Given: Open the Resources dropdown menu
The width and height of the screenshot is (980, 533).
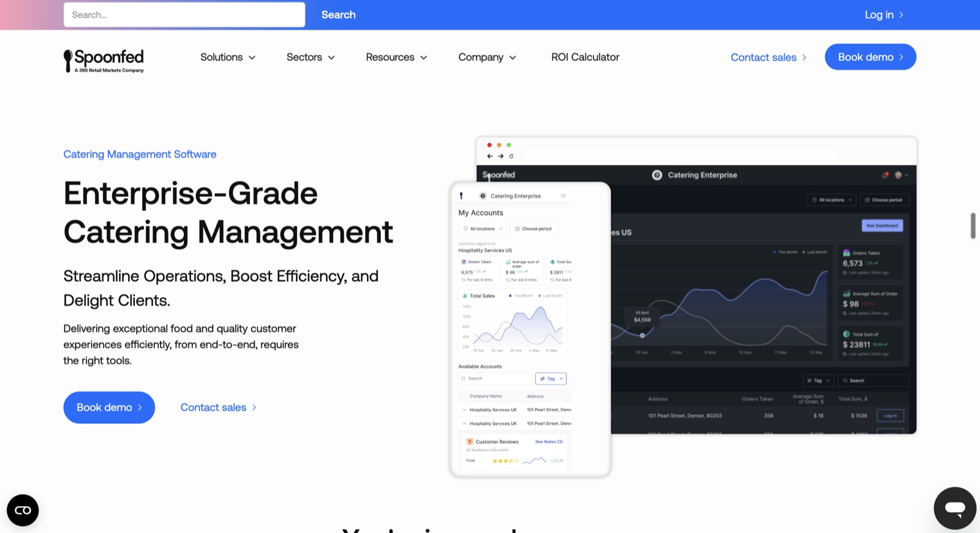Looking at the screenshot, I should point(396,57).
